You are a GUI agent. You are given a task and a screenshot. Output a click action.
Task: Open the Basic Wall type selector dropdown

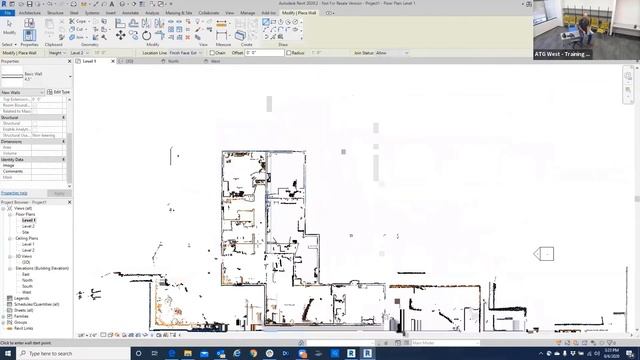[70, 76]
